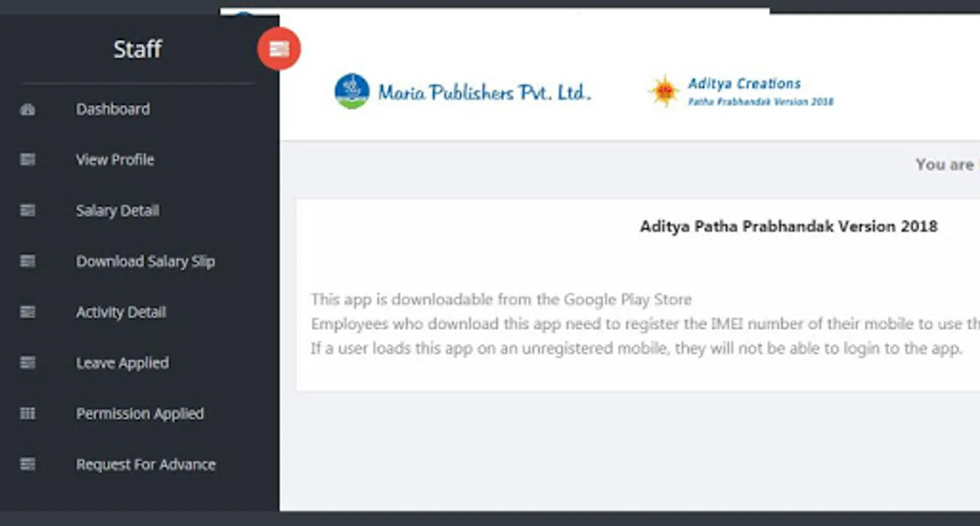Screen dimensions: 980x526
Task: Click the Staff sidebar heading
Action: [137, 49]
